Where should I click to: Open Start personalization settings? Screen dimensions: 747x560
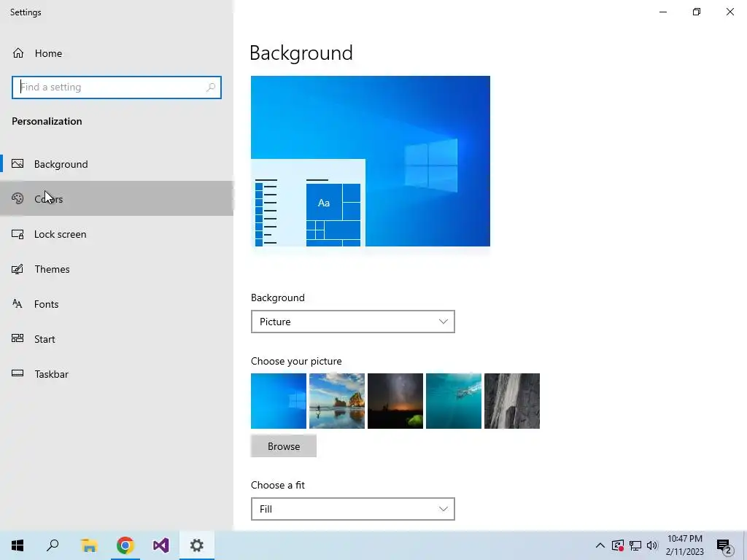pos(117,339)
